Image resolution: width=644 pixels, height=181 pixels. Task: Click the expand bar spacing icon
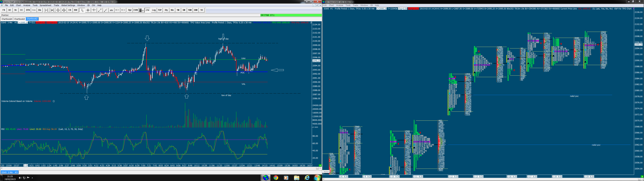pyautogui.click(x=46, y=10)
